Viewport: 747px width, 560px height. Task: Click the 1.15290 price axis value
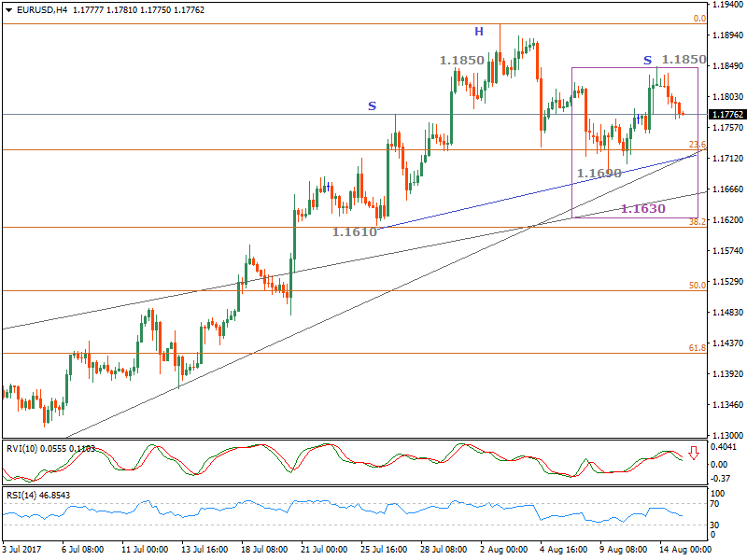[x=727, y=282]
